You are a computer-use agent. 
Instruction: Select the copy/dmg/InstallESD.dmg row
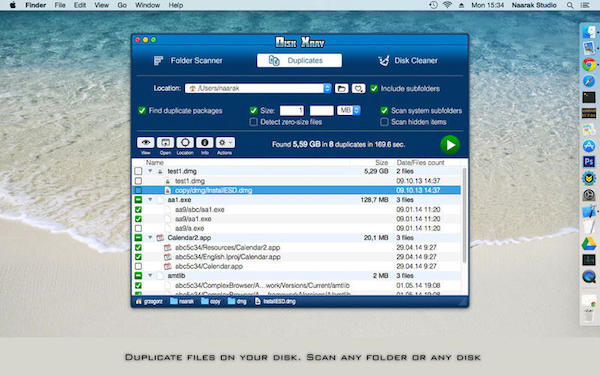click(296, 190)
